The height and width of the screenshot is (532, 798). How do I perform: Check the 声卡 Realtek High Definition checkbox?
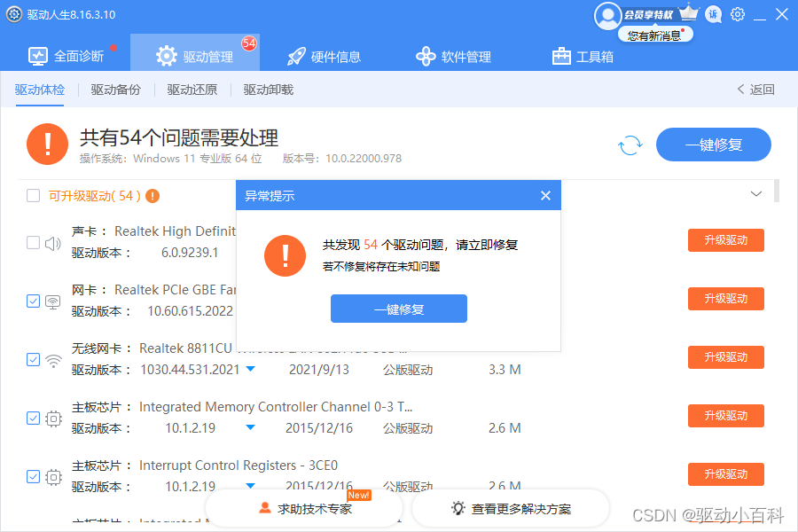pyautogui.click(x=33, y=242)
